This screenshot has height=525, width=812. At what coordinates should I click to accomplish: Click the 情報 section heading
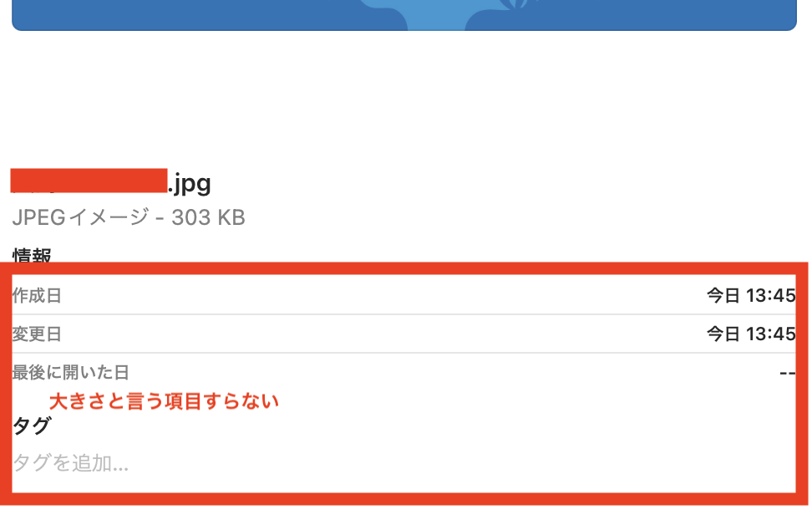coord(32,254)
